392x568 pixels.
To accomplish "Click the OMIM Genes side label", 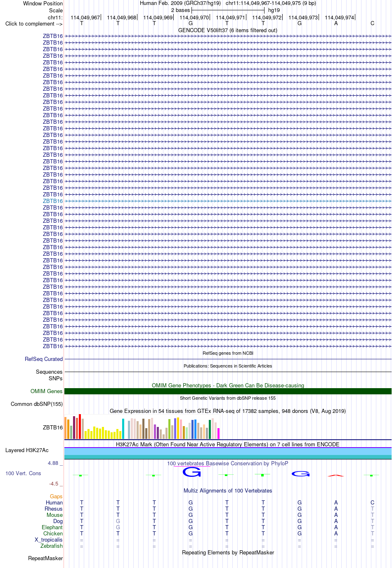I will point(47,391).
